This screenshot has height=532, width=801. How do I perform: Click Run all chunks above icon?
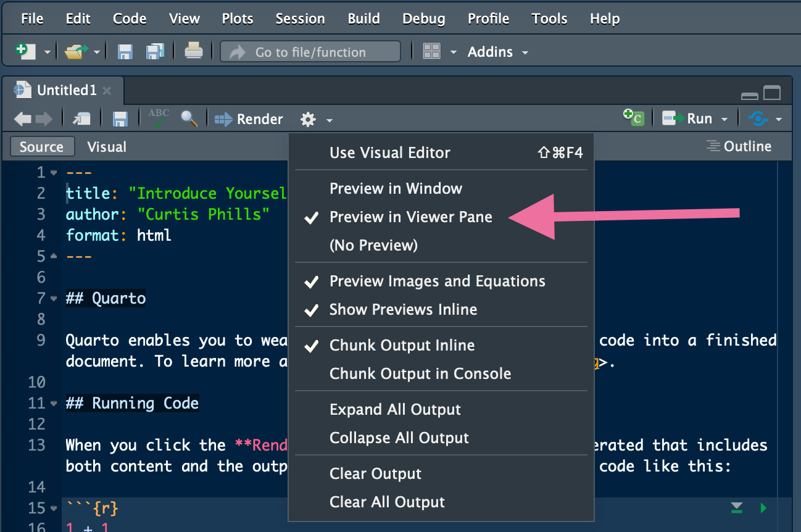pos(736,508)
